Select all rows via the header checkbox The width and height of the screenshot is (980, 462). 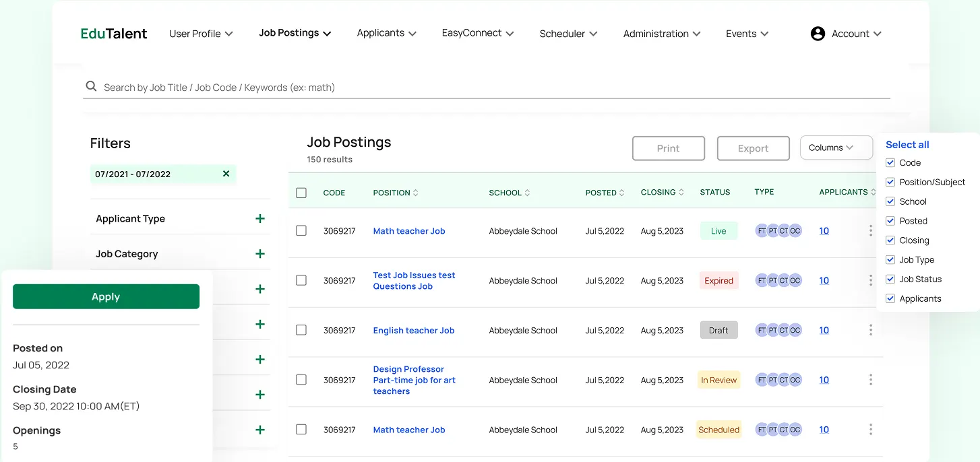[301, 192]
